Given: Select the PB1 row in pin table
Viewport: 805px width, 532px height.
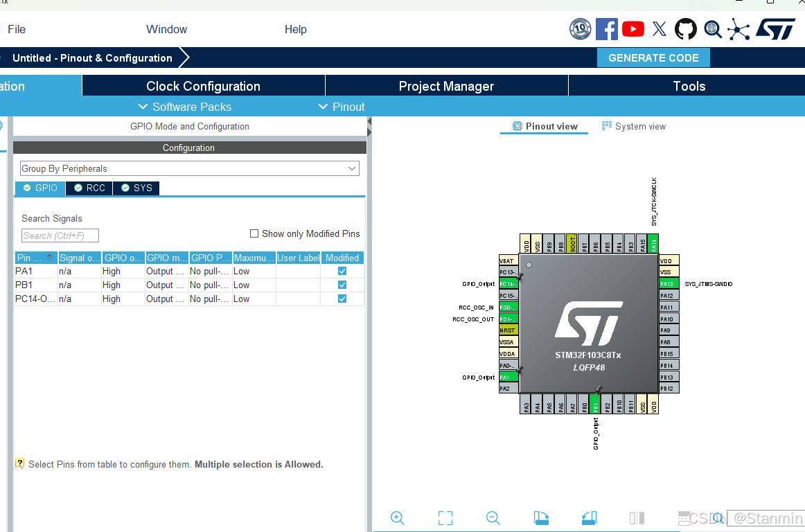Looking at the screenshot, I should pyautogui.click(x=189, y=285).
